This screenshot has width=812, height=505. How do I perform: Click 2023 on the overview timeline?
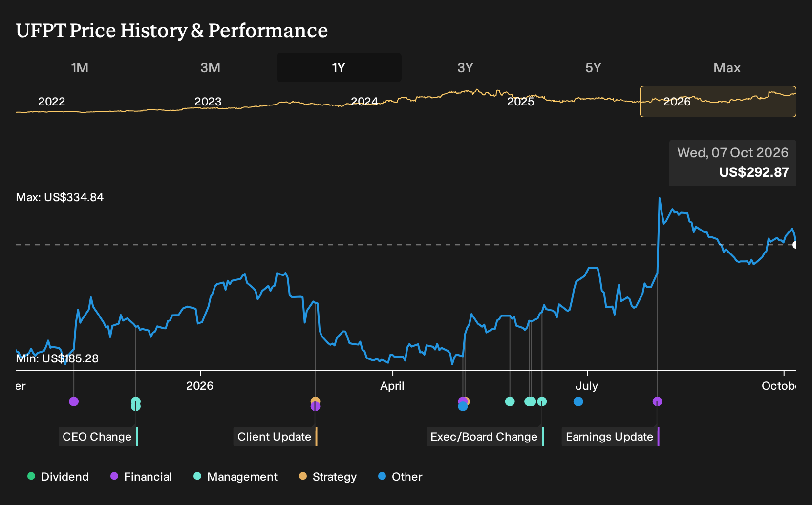[x=208, y=102]
